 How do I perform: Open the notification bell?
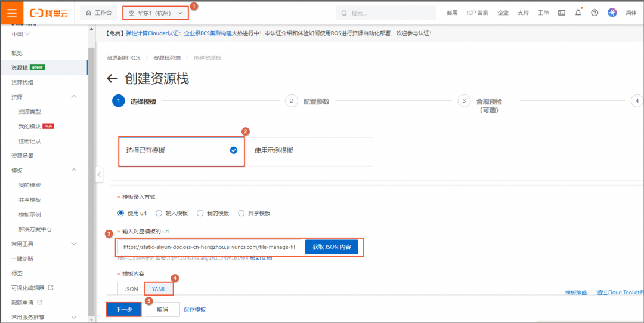coord(578,13)
